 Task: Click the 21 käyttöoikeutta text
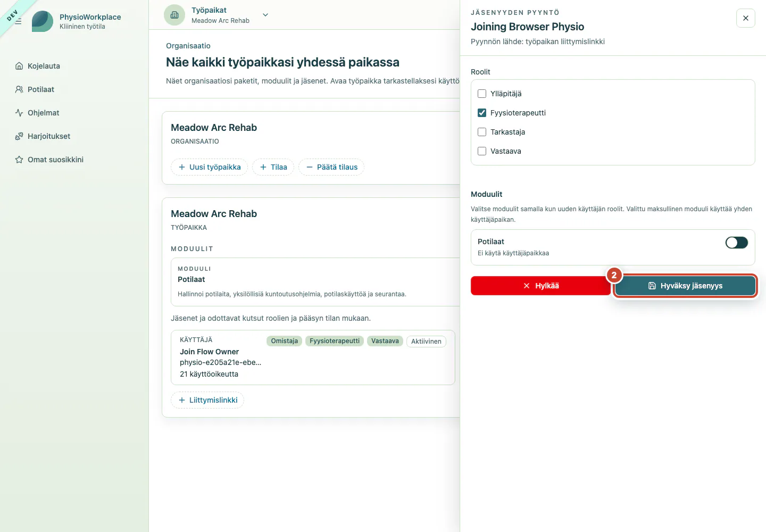[209, 374]
